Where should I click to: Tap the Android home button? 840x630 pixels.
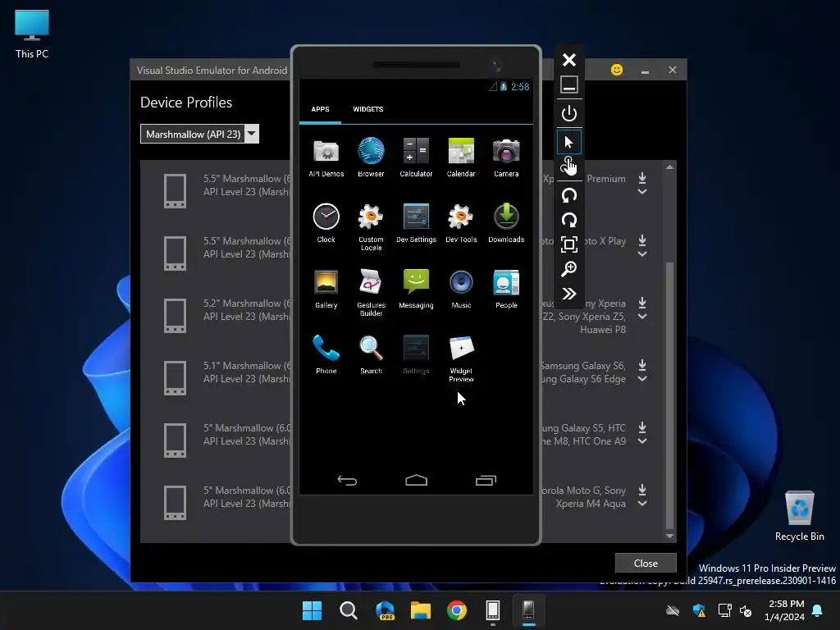click(x=416, y=481)
